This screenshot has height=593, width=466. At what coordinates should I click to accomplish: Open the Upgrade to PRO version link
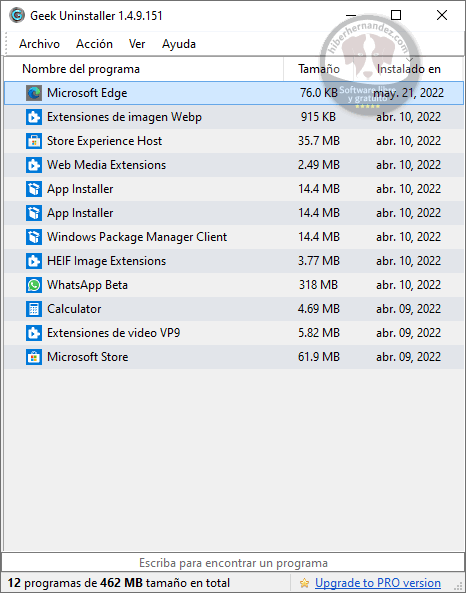tap(377, 583)
